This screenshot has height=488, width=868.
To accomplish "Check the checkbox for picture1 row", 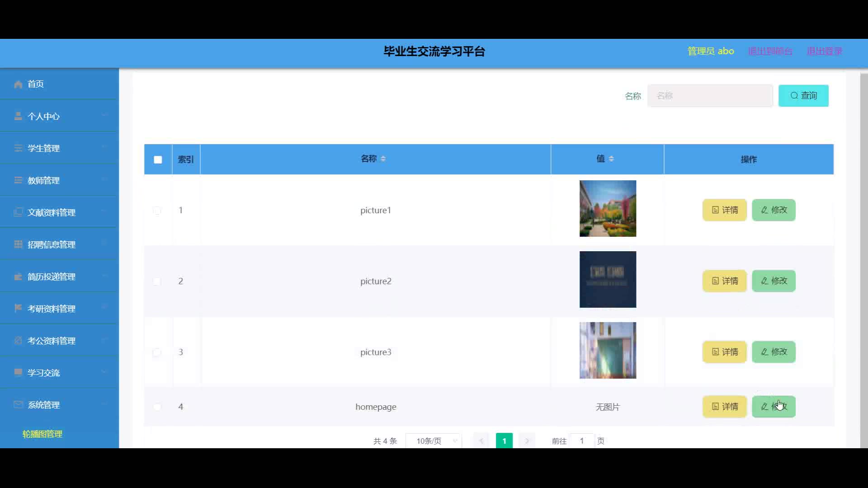I will click(157, 211).
